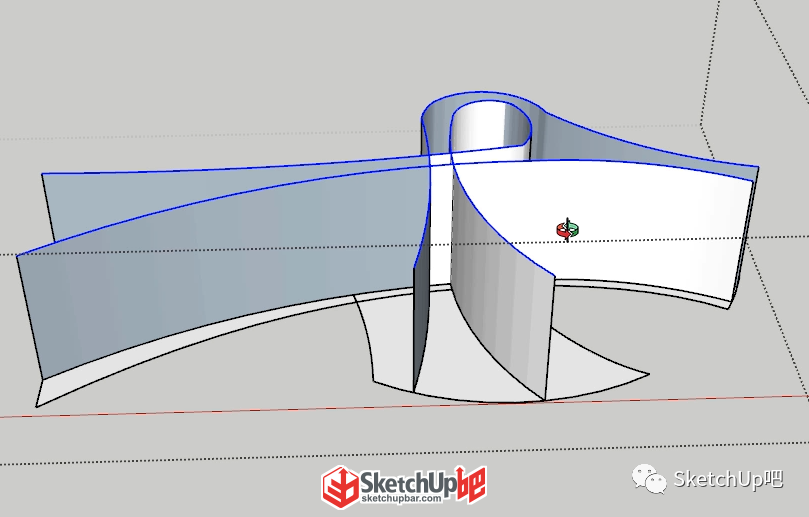This screenshot has height=517, width=809.
Task: Click the orbit cursor on the white surface
Action: click(x=568, y=230)
